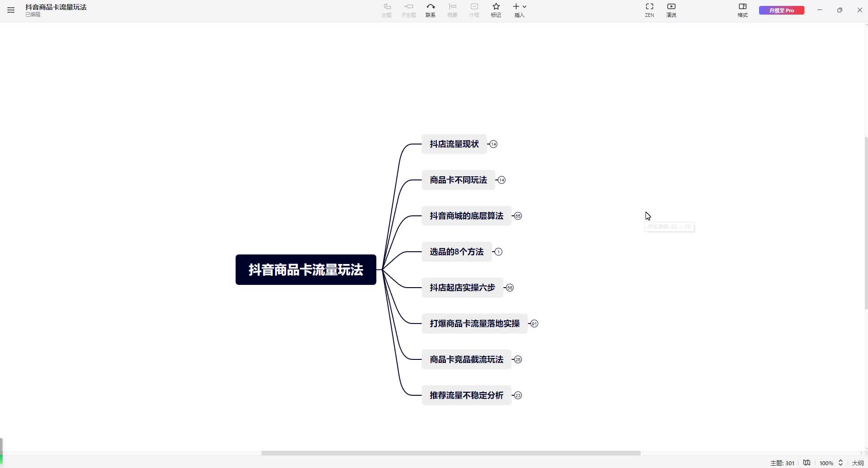868x468 pixels.
Task: Expand the 抖店起店实操六步 branch
Action: coord(510,288)
